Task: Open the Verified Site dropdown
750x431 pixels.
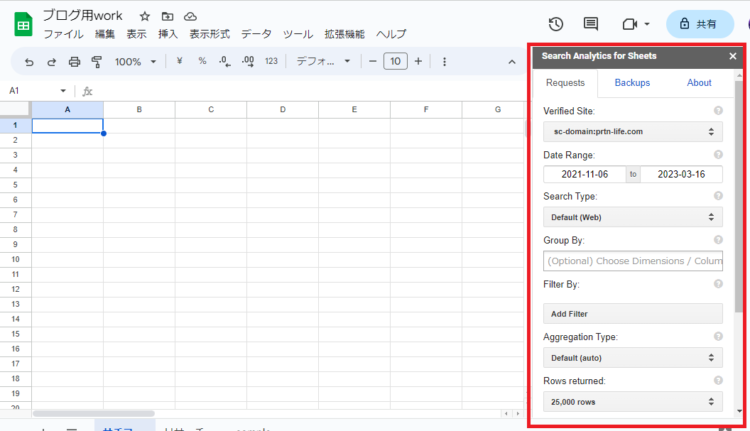Action: (633, 132)
